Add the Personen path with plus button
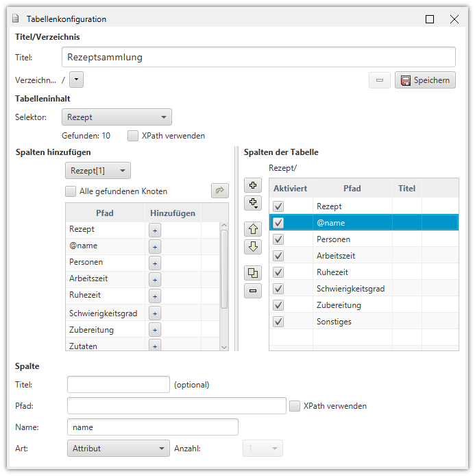Viewport: 475px width, 476px height. (155, 263)
